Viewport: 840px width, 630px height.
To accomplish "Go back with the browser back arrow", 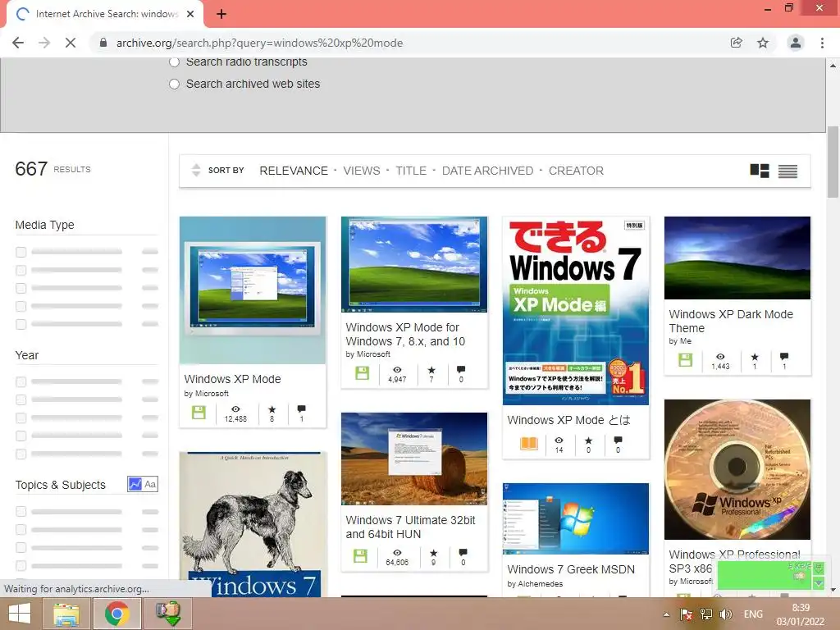I will pyautogui.click(x=18, y=43).
